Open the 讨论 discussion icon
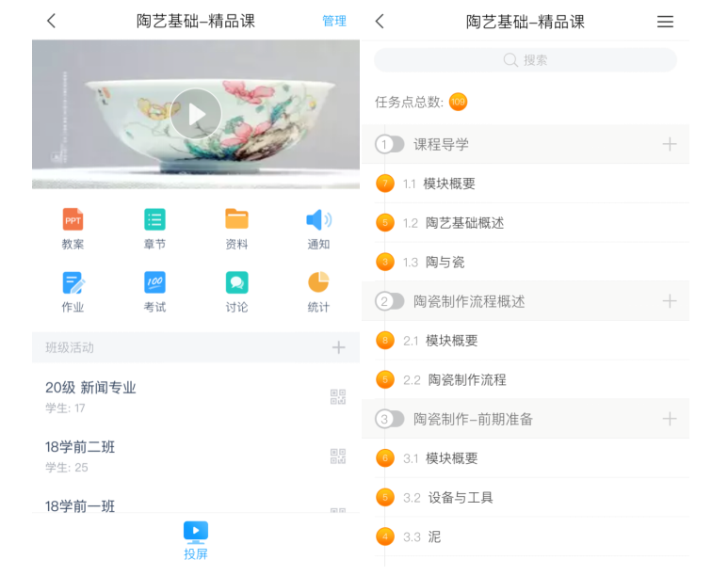728x576 pixels. pos(236,282)
